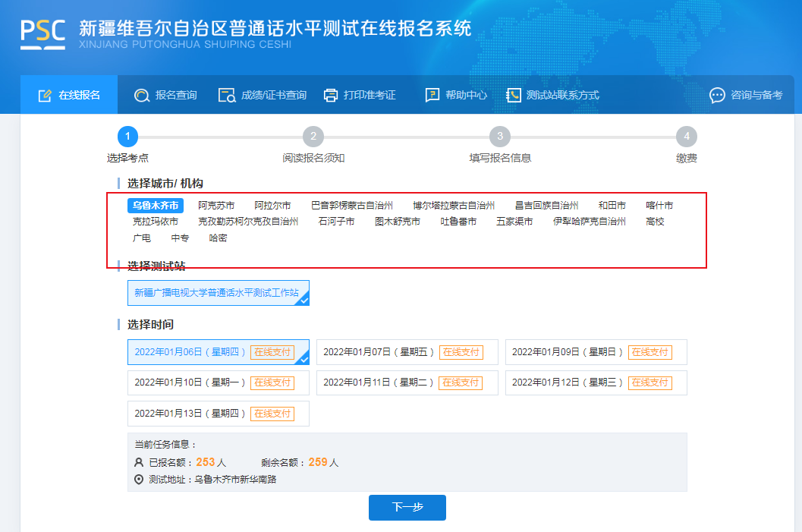
Task: Select 新疆广播电视大学普通话水平测试工作站 test station
Action: pos(218,293)
